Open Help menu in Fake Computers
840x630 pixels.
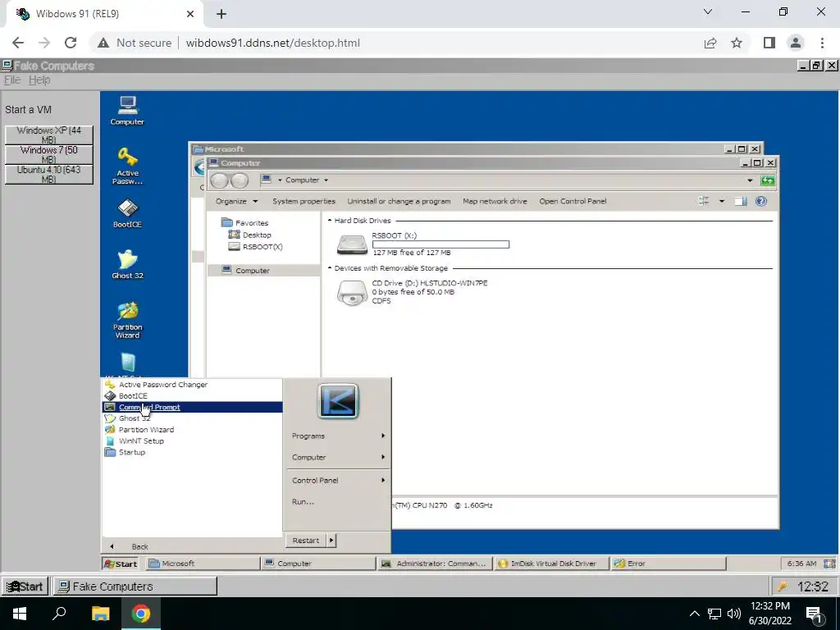[39, 80]
